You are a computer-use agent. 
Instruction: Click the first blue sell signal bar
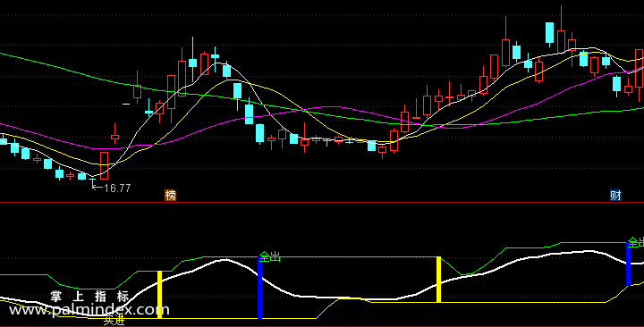coord(259,288)
